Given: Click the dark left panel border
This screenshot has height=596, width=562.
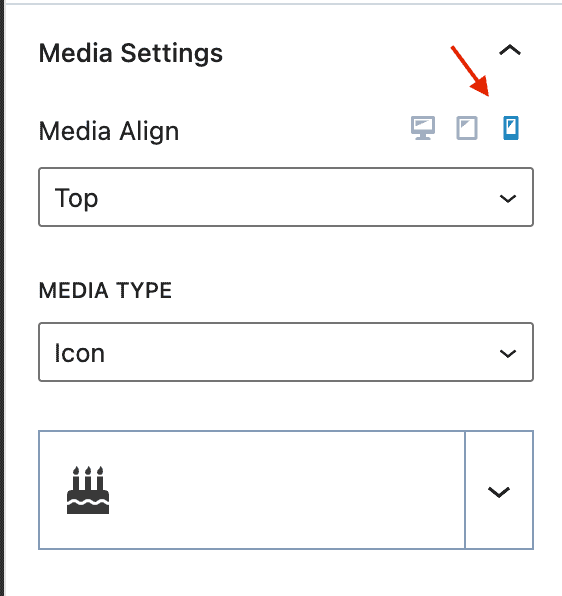Looking at the screenshot, I should tap(2, 298).
